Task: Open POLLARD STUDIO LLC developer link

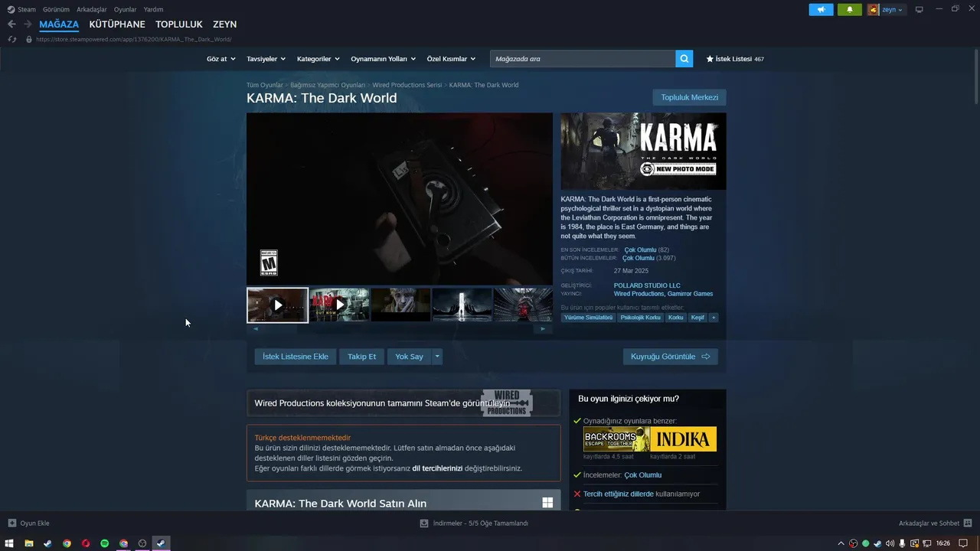Action: click(647, 285)
